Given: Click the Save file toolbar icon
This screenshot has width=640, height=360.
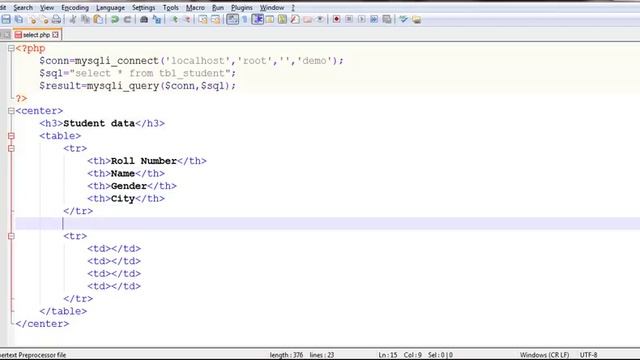Looking at the screenshot, I should tap(6, 19).
